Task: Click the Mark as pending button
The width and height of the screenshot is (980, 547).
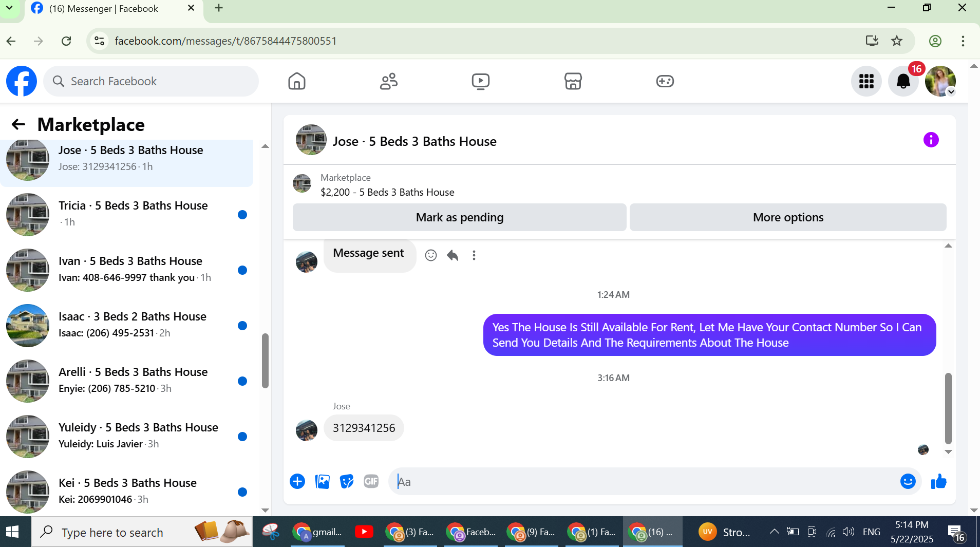Action: 459,217
